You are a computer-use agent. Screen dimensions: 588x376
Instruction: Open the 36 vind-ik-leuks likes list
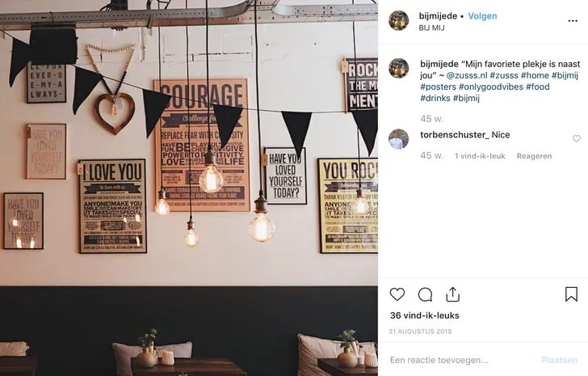(425, 315)
